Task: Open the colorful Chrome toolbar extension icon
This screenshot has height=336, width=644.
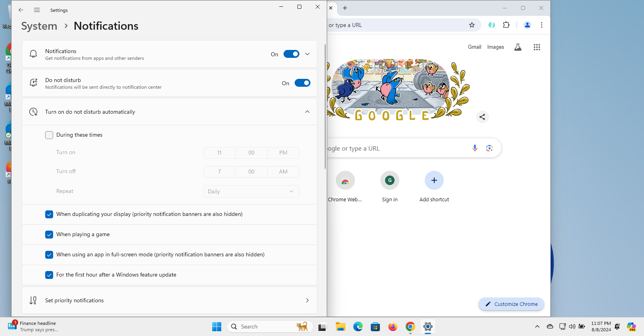Action: pyautogui.click(x=492, y=25)
